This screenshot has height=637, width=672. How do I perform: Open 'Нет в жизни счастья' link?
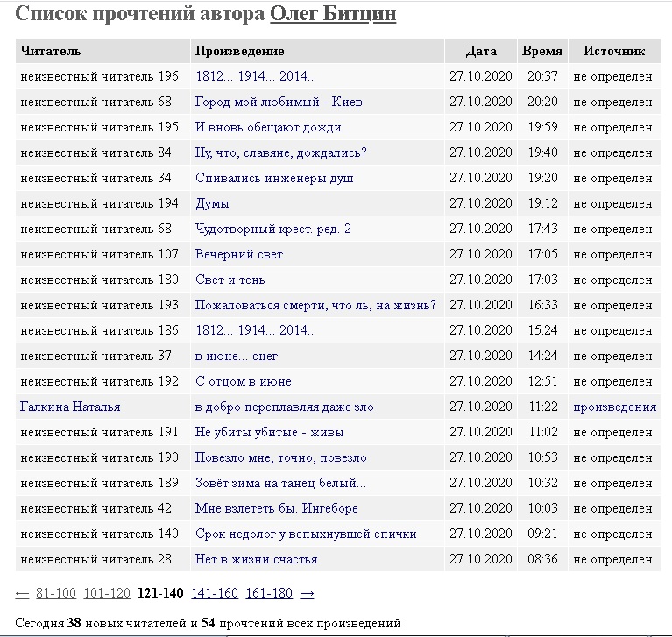pos(257,559)
